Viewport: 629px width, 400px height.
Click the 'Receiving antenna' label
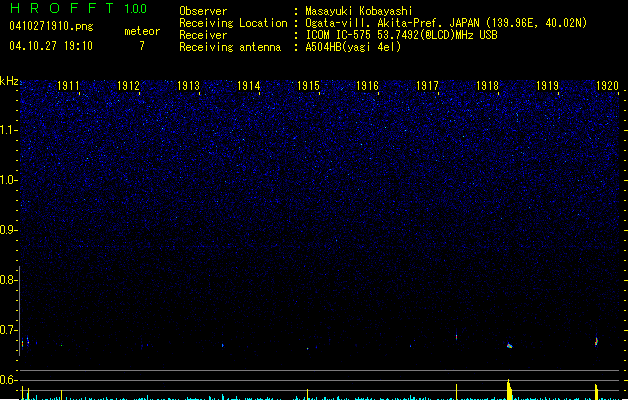coord(230,47)
